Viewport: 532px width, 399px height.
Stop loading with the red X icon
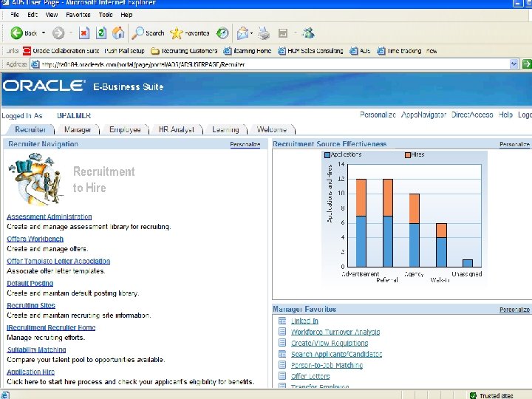click(x=83, y=33)
